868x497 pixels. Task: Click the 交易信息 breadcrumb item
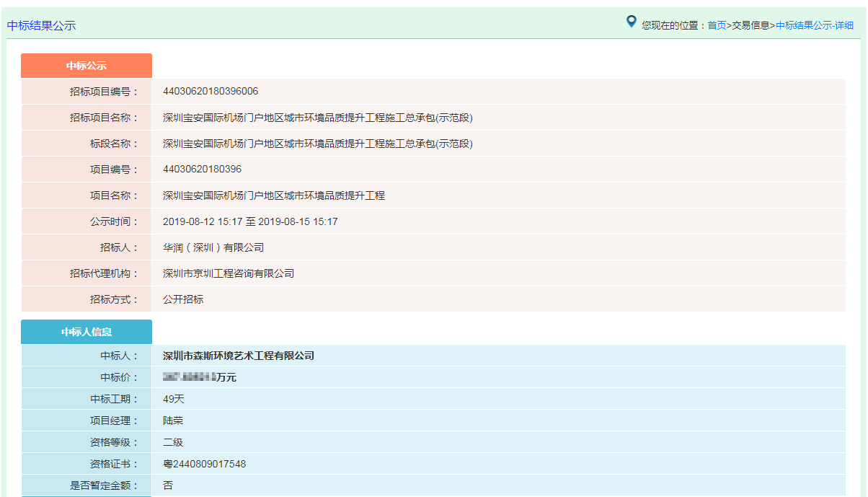(x=750, y=25)
